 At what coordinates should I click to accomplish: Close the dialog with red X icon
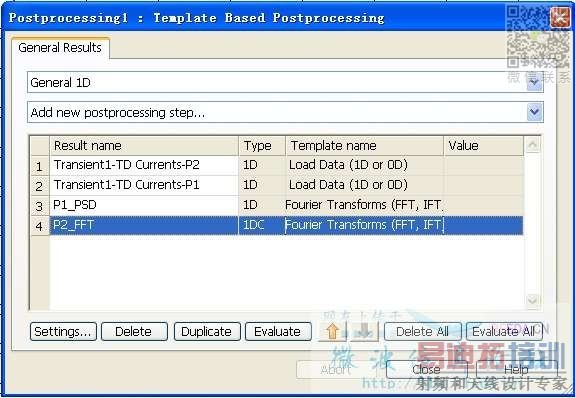(560, 17)
